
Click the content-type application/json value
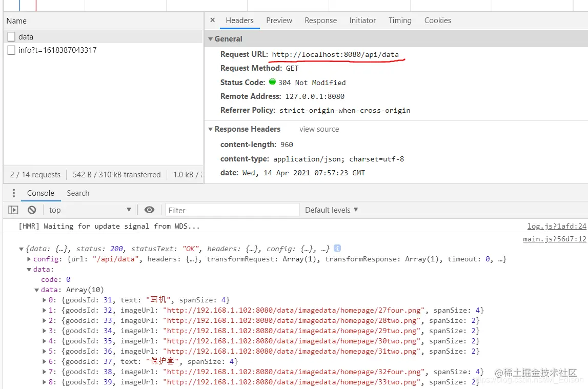(339, 159)
